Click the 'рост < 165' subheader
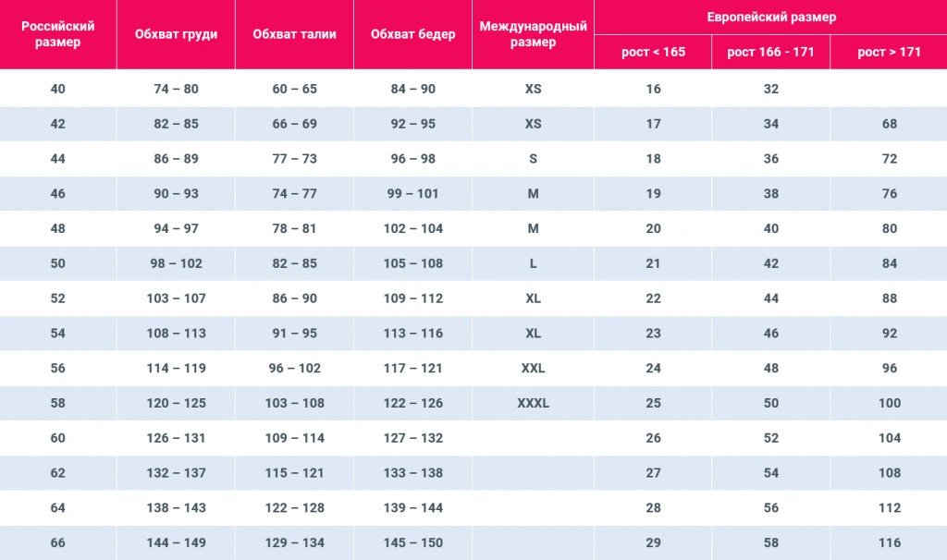The height and width of the screenshot is (560, 947). (x=653, y=52)
